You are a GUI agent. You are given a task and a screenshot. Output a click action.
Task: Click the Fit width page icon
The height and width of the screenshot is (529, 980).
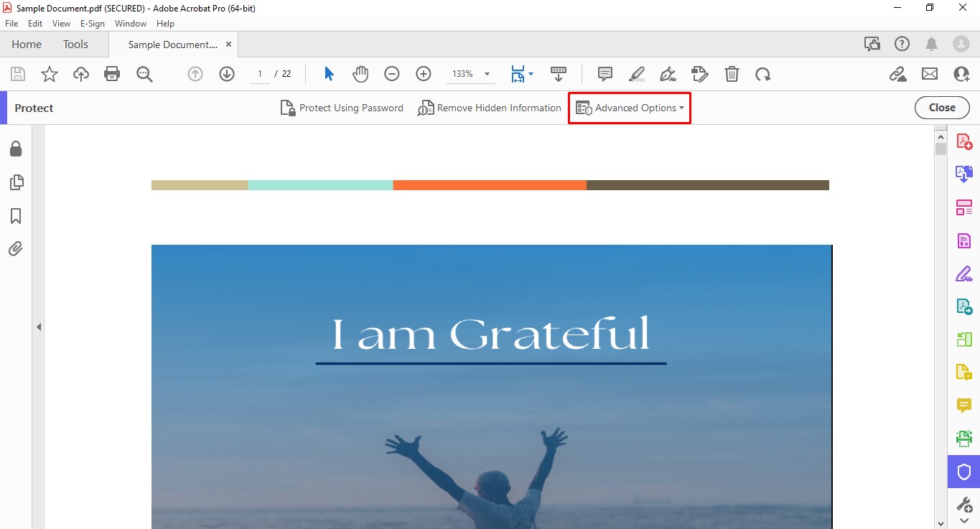coord(518,74)
